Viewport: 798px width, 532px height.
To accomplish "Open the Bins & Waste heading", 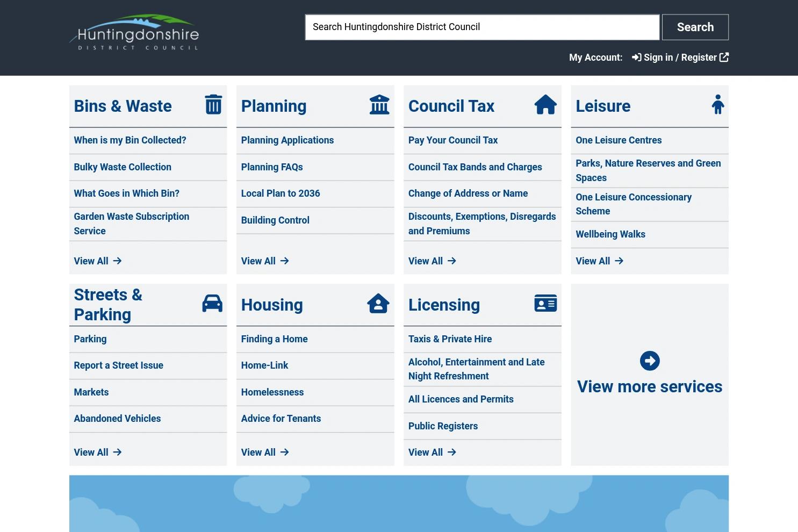I will (123, 106).
